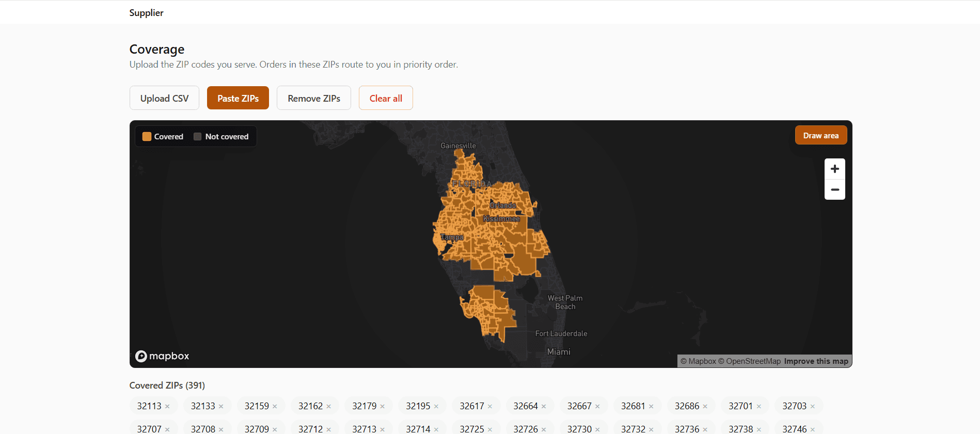Zoom out of the map
The height and width of the screenshot is (434, 980).
[x=835, y=189]
